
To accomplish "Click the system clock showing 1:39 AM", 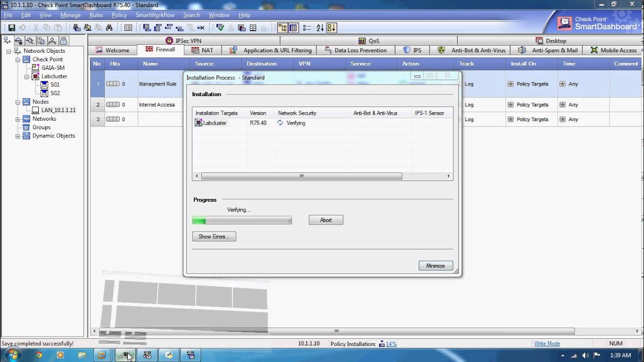I will (620, 355).
